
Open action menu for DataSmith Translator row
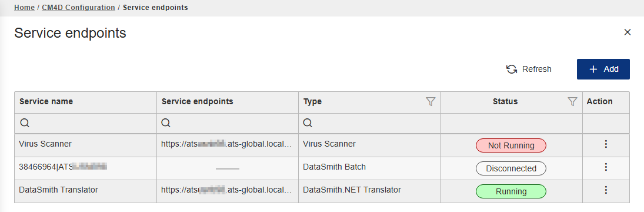pyautogui.click(x=606, y=190)
